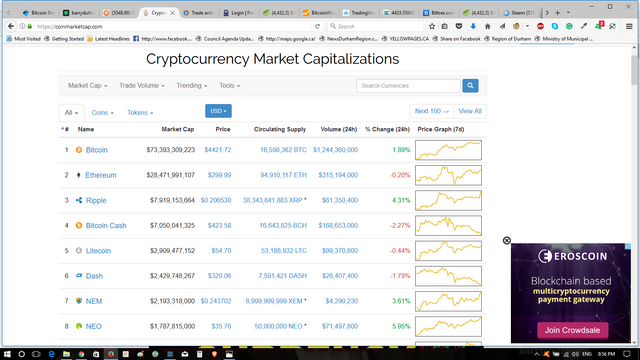Image resolution: width=640 pixels, height=360 pixels.
Task: Click the NEO logo icon
Action: pyautogui.click(x=79, y=326)
